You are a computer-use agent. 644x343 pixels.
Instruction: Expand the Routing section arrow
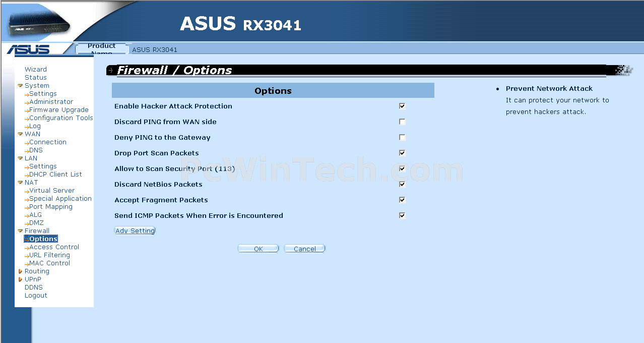tap(20, 271)
